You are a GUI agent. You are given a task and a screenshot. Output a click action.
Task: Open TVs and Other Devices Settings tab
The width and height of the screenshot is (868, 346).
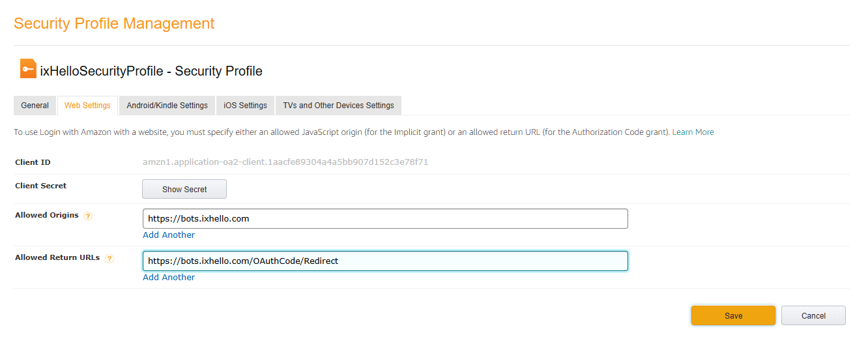pyautogui.click(x=338, y=106)
